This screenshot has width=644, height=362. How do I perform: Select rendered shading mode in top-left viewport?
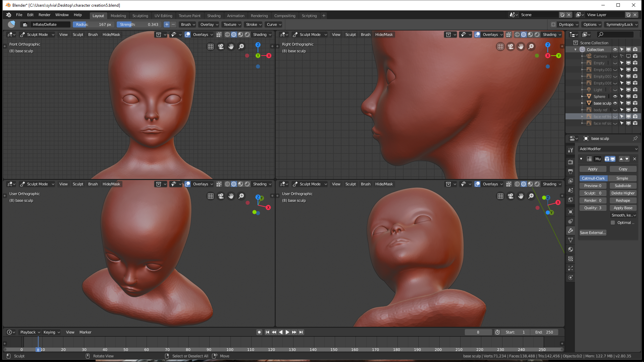[247, 35]
